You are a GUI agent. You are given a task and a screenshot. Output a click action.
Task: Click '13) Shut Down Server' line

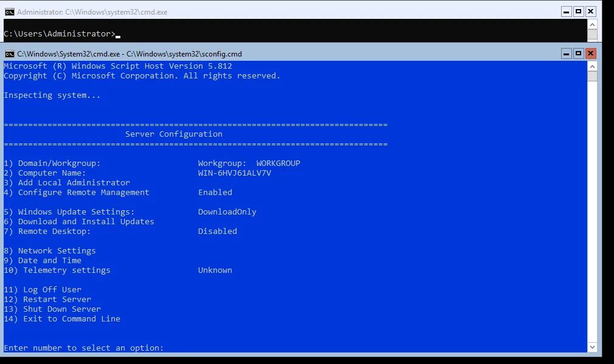(x=52, y=309)
